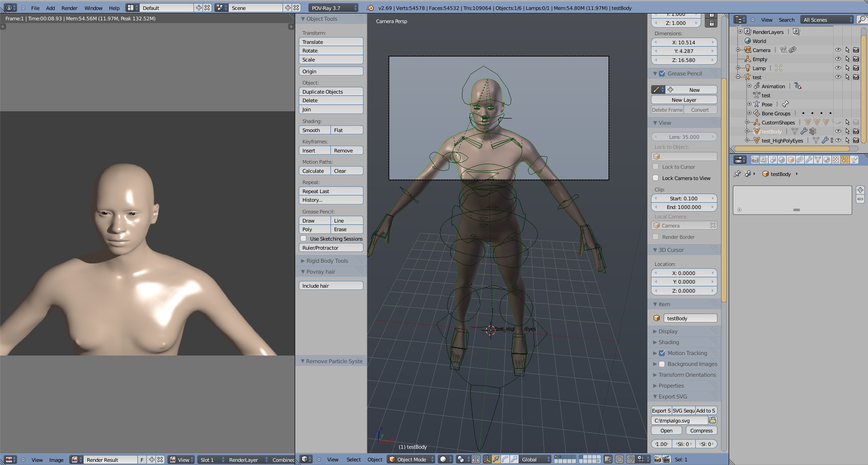Browse for SVG export file path
The width and height of the screenshot is (868, 465).
(x=712, y=421)
